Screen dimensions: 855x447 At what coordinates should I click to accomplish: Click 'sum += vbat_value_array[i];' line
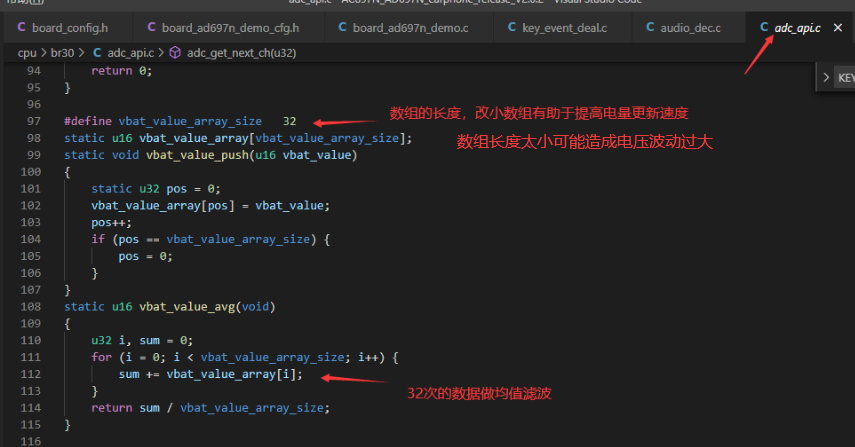[210, 374]
